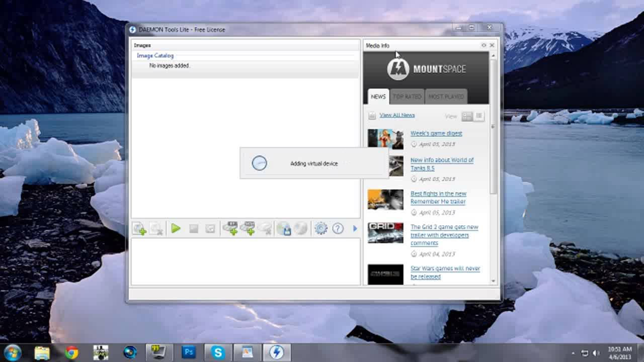This screenshot has width=644, height=362.
Task: Click the Make Disc Image icon
Action: point(284,229)
